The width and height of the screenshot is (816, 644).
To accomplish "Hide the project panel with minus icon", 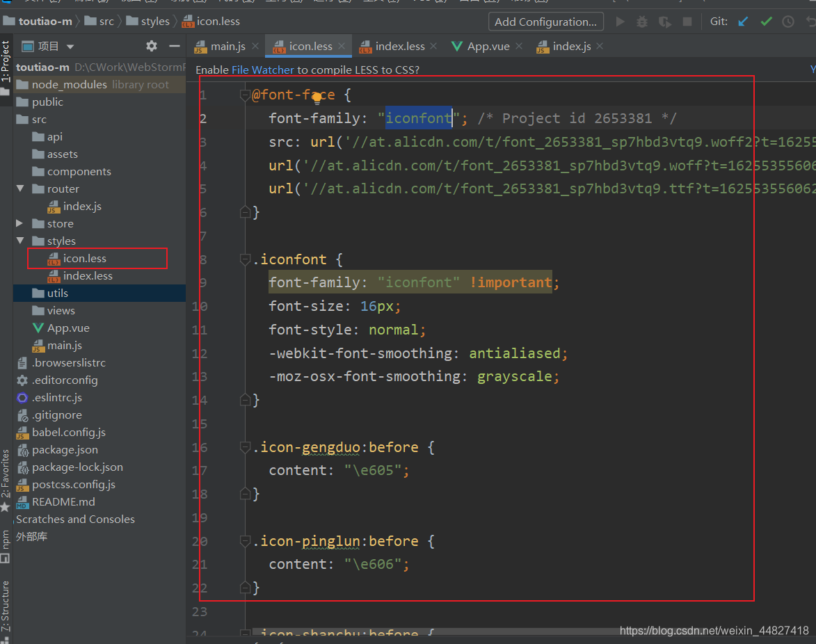I will (x=175, y=47).
